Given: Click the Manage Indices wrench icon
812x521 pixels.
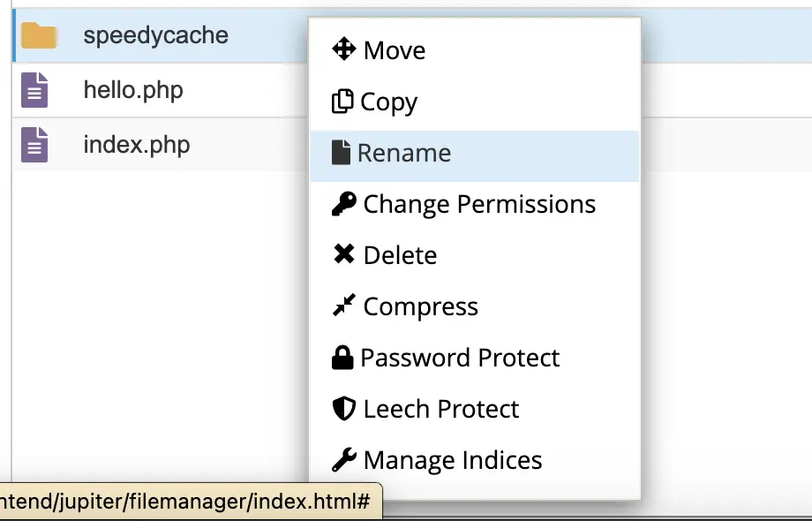Looking at the screenshot, I should pos(343,460).
